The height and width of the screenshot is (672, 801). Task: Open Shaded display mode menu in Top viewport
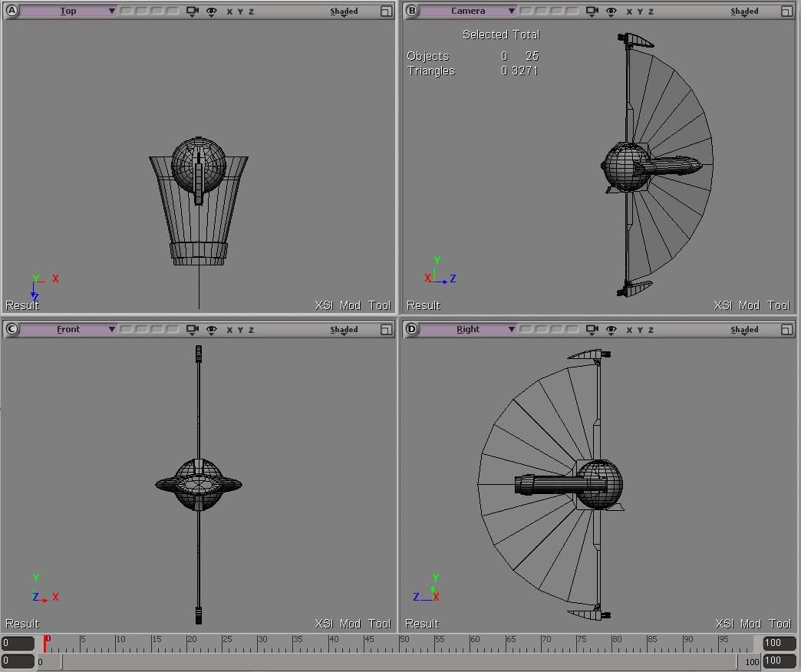coord(344,12)
